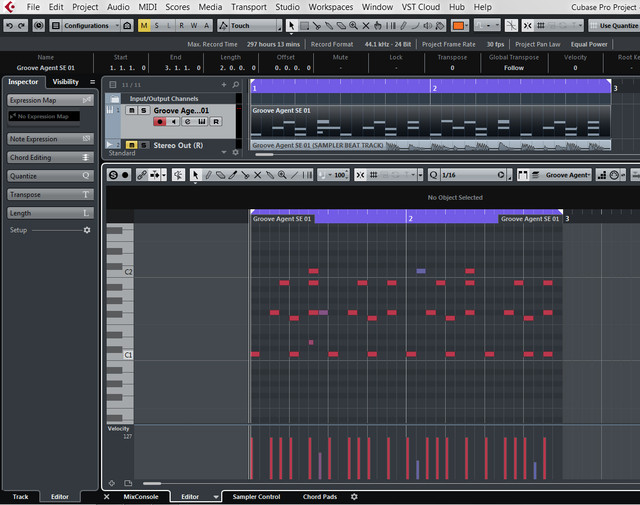Open the color selector dropdown arrow
The width and height of the screenshot is (640, 505).
click(x=467, y=26)
